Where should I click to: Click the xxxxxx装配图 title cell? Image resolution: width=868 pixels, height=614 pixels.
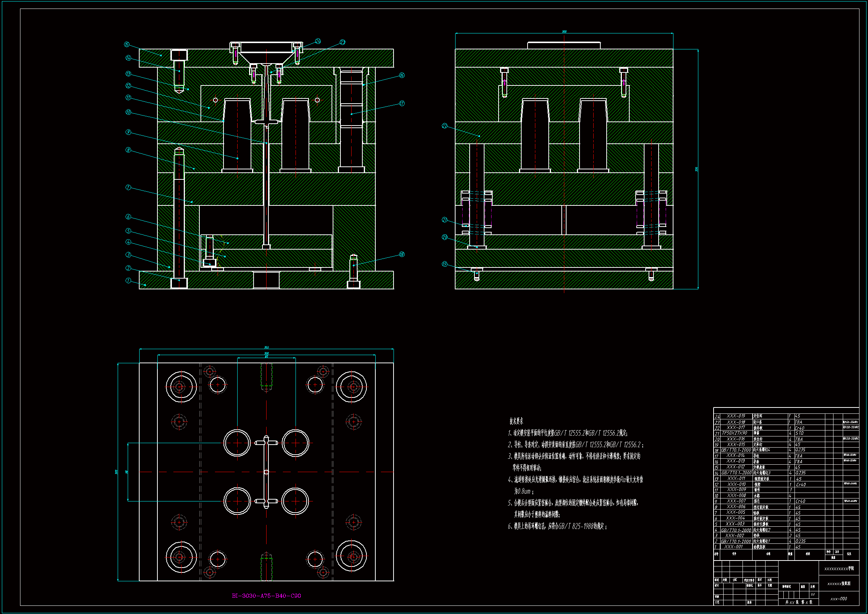(x=839, y=584)
